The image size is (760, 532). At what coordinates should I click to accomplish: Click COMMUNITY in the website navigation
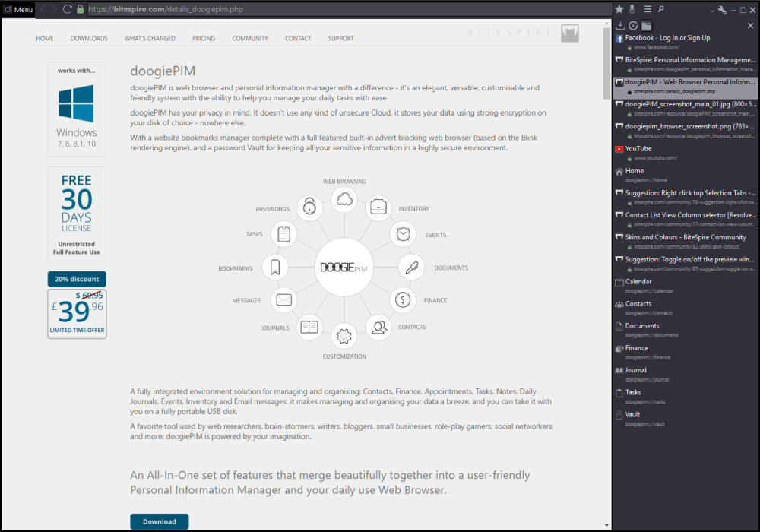(x=250, y=38)
